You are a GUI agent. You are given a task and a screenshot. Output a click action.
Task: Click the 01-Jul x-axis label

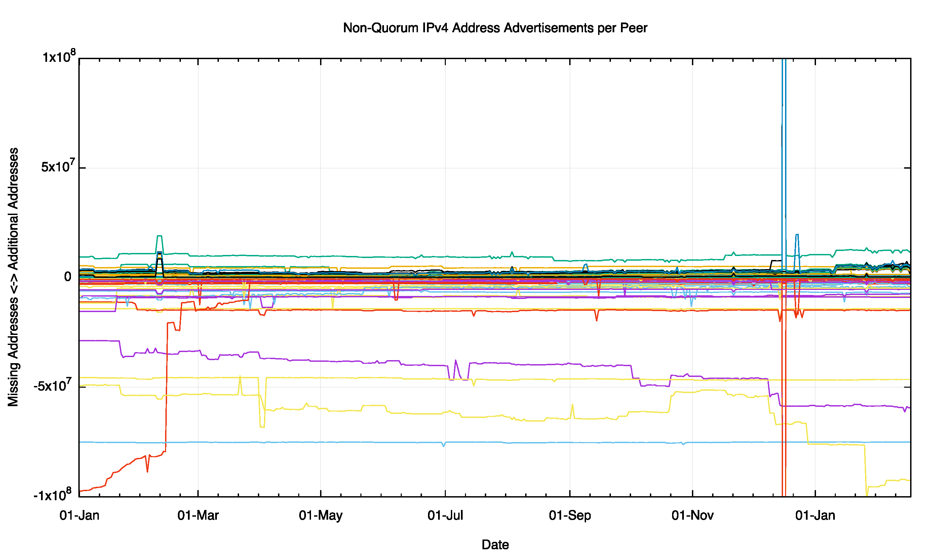pos(445,515)
